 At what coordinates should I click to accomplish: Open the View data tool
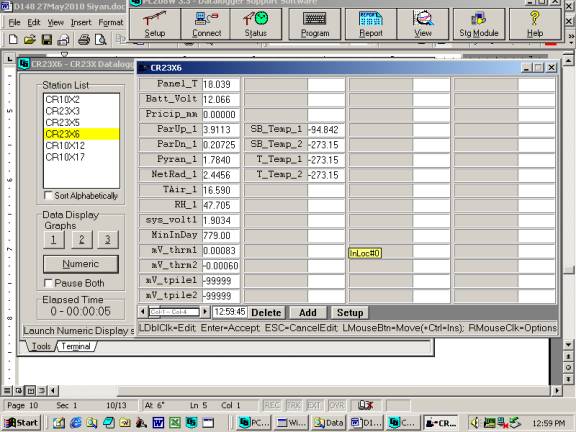tap(423, 24)
